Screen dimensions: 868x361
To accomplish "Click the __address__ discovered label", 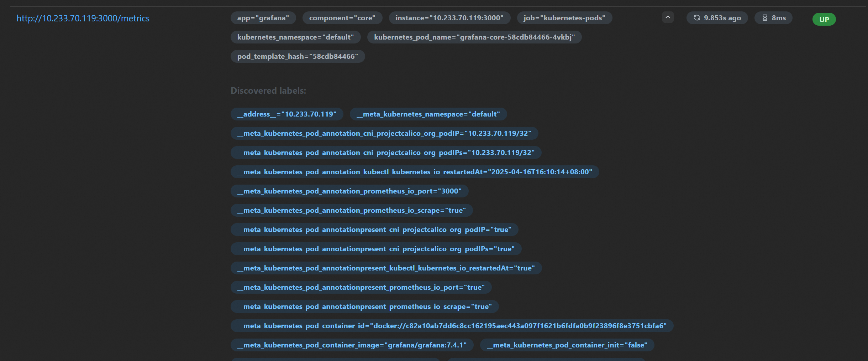I will click(x=286, y=114).
